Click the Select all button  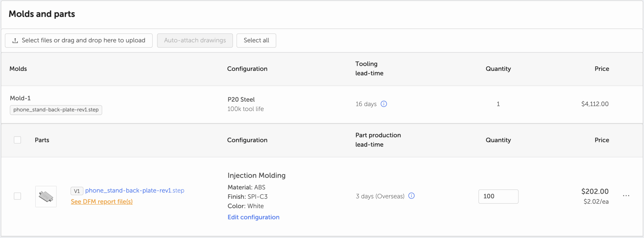point(256,40)
